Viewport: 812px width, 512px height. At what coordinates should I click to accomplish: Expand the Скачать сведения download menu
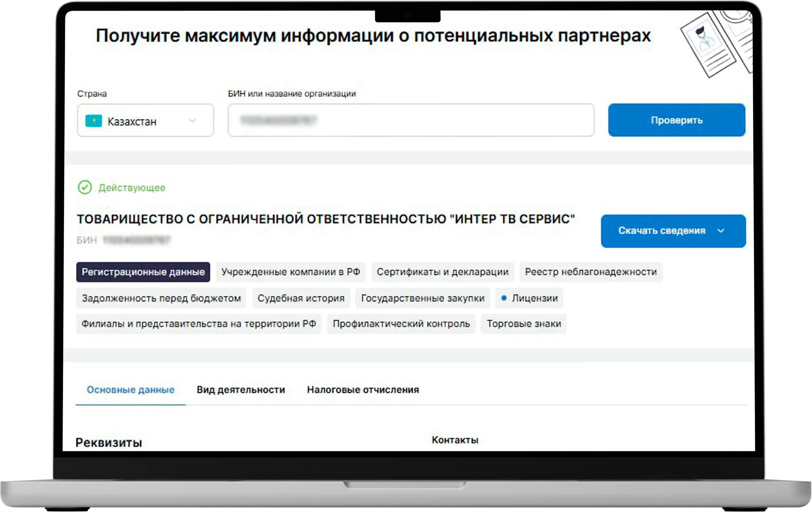pos(673,231)
